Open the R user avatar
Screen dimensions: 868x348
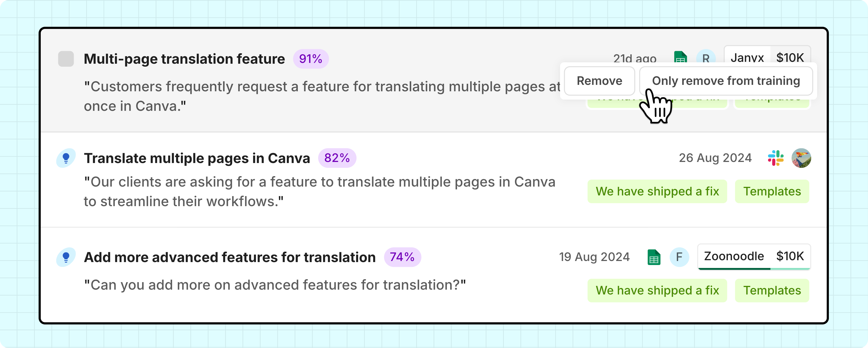coord(706,57)
